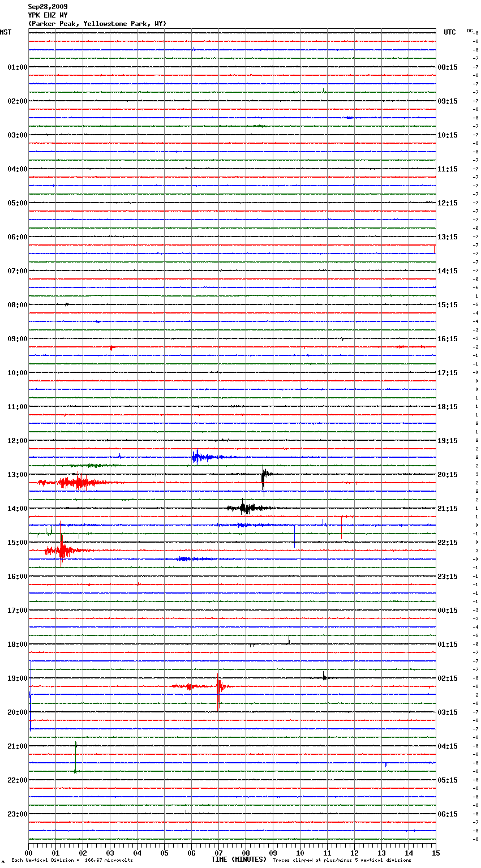The height and width of the screenshot is (868, 481).
Task: Click the 00 minute tick label
Action: pyautogui.click(x=29, y=853)
